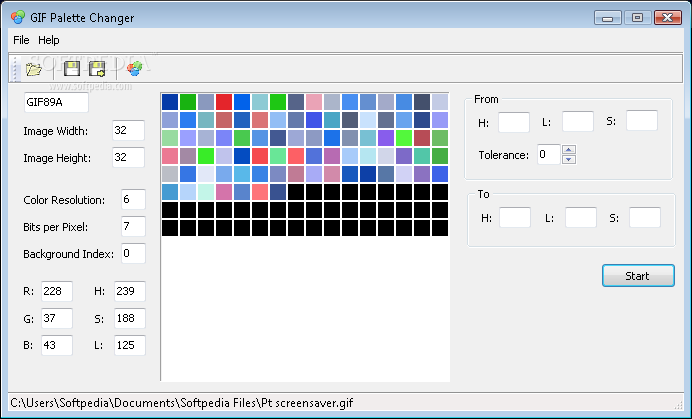Select the orchid purple swatch in fourth row

click(x=332, y=156)
